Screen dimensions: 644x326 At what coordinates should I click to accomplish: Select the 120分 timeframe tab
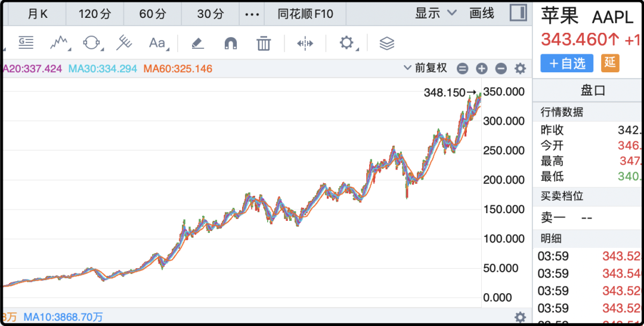[95, 14]
